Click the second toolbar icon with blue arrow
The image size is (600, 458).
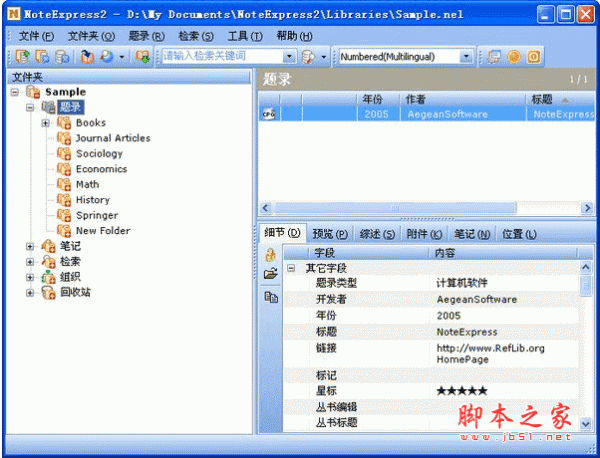(x=42, y=57)
